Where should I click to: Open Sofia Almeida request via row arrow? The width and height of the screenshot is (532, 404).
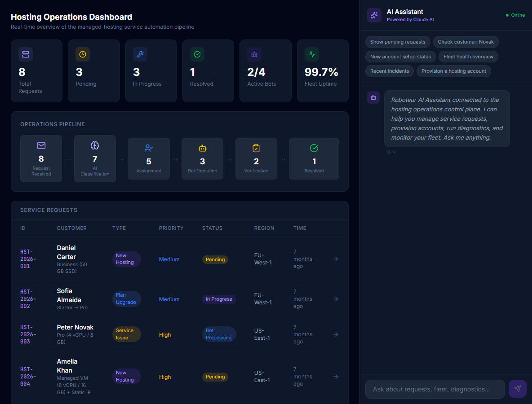click(336, 299)
